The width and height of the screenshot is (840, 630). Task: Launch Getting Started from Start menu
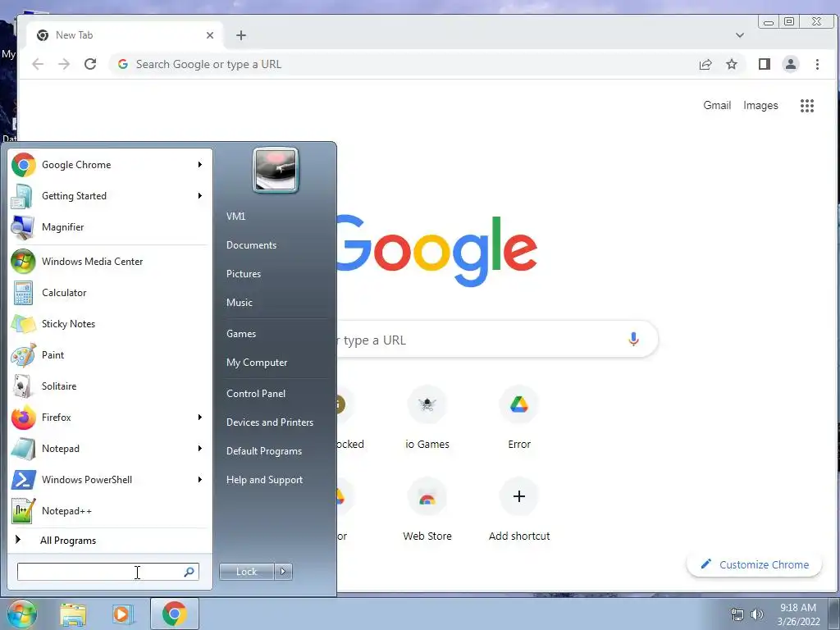coord(107,195)
